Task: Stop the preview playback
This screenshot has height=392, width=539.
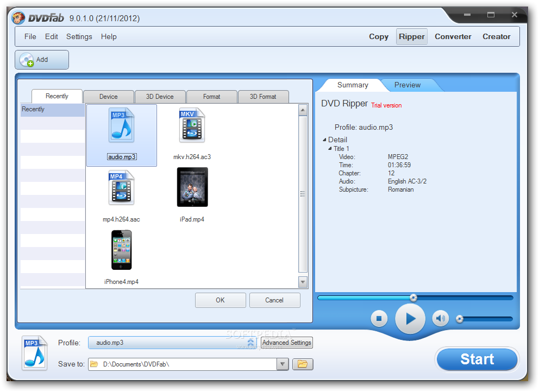Action: (x=379, y=319)
